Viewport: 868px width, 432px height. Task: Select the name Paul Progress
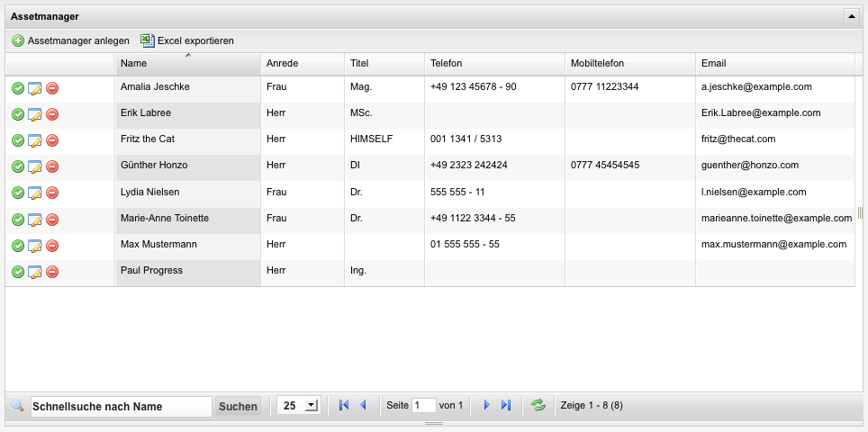pyautogui.click(x=151, y=271)
